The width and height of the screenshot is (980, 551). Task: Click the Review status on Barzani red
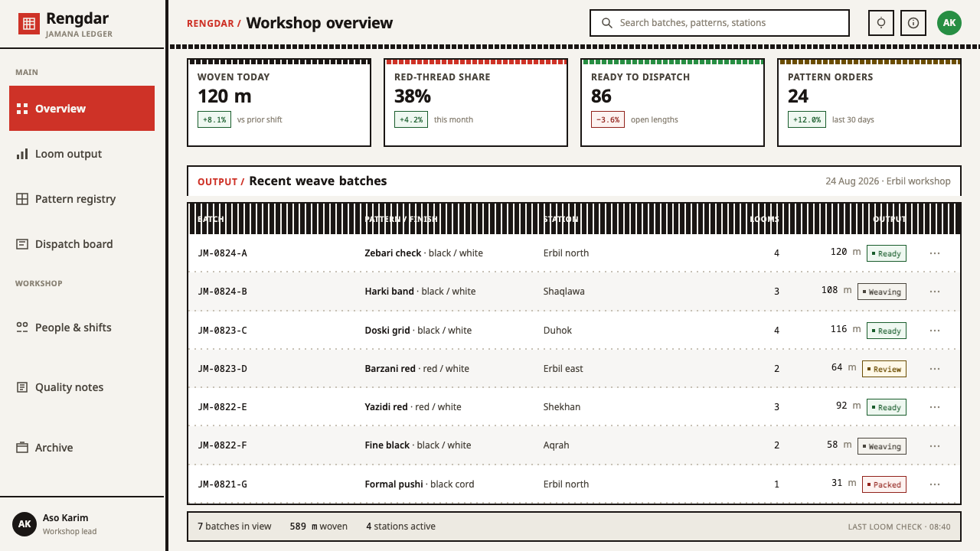click(x=884, y=369)
